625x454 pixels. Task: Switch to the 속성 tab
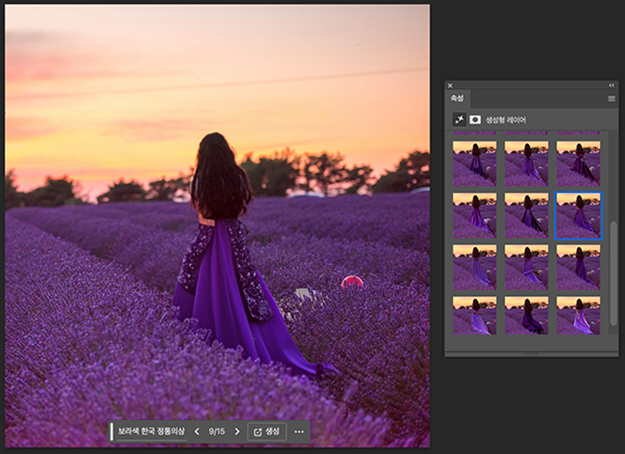(x=457, y=98)
